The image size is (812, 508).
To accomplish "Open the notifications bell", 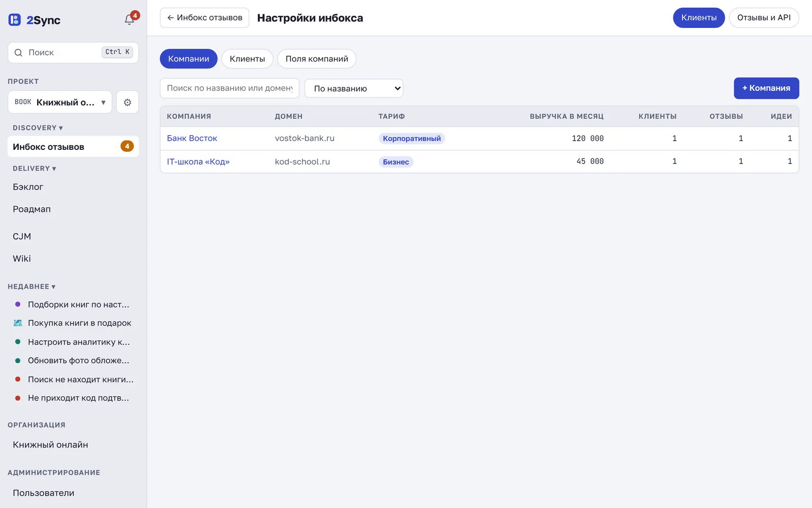I will 129,19.
